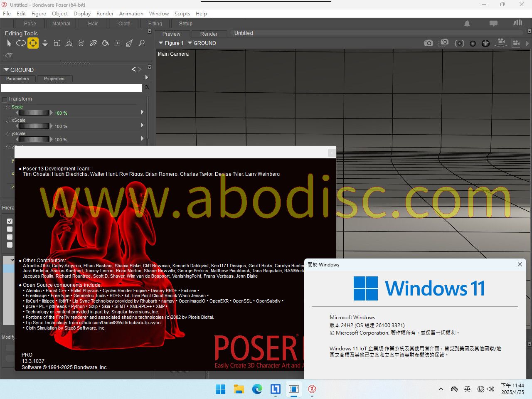This screenshot has height=399, width=532.
Task: Switch to the Material room tab
Action: (61, 24)
